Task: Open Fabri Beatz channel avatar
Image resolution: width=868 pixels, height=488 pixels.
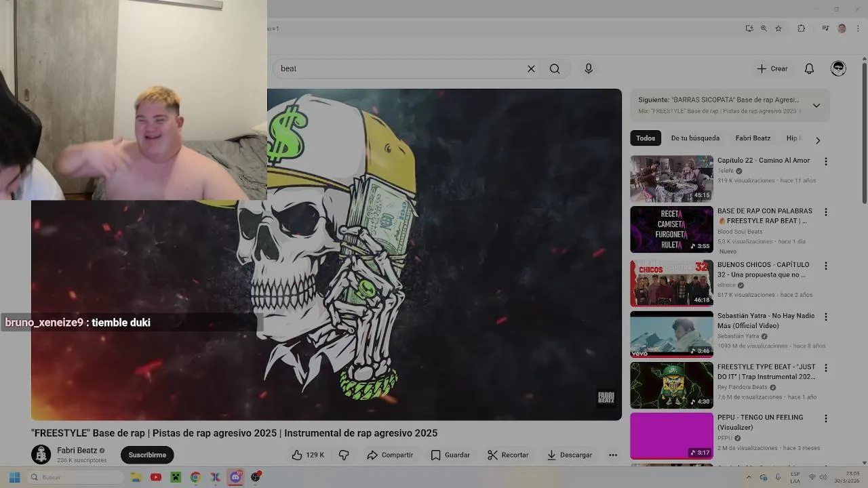Action: [41, 455]
